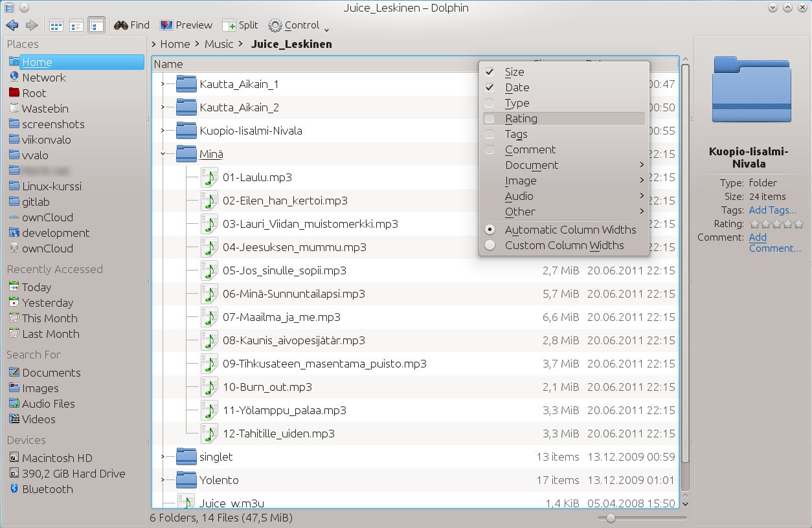This screenshot has width=812, height=528.
Task: Open the Control menu
Action: tap(299, 25)
